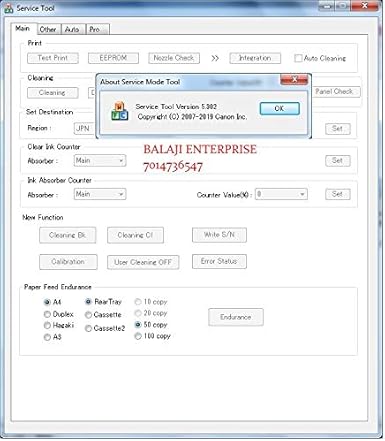Click Set in the Clear Ink Counter row
Viewport: 385px width, 441px height.
[x=337, y=161]
